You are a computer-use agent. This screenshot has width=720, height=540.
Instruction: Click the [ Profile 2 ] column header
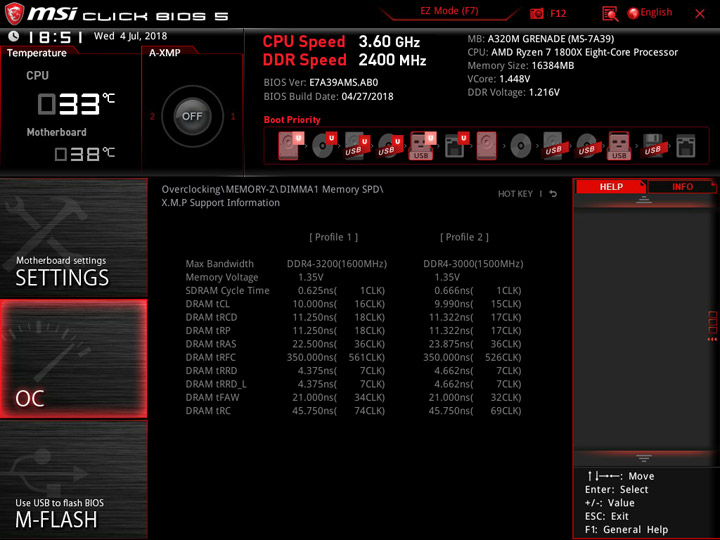click(x=464, y=237)
